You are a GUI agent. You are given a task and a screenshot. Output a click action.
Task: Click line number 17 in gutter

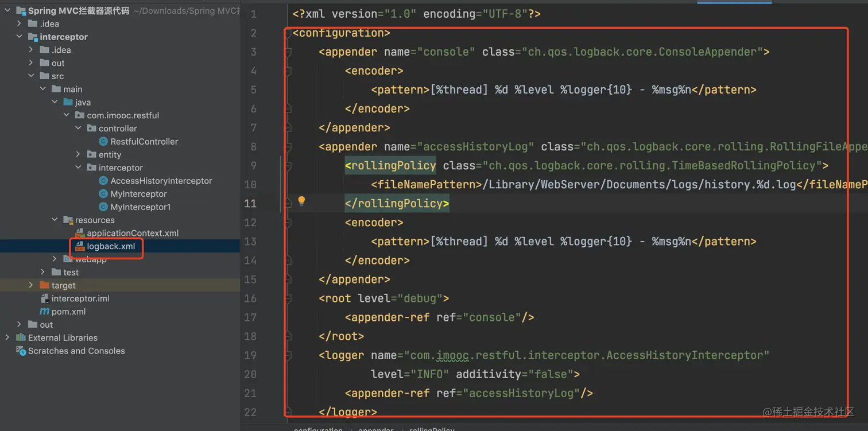pos(250,317)
